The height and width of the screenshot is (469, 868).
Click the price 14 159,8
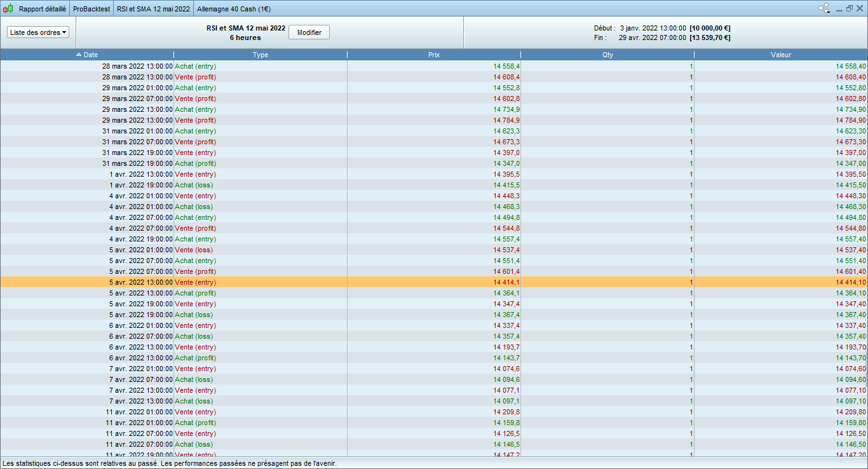pyautogui.click(x=506, y=423)
